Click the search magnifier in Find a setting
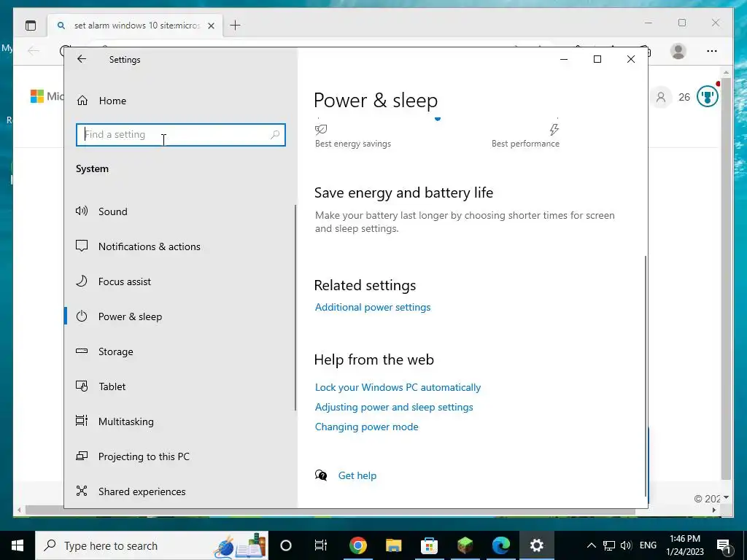 pyautogui.click(x=275, y=135)
